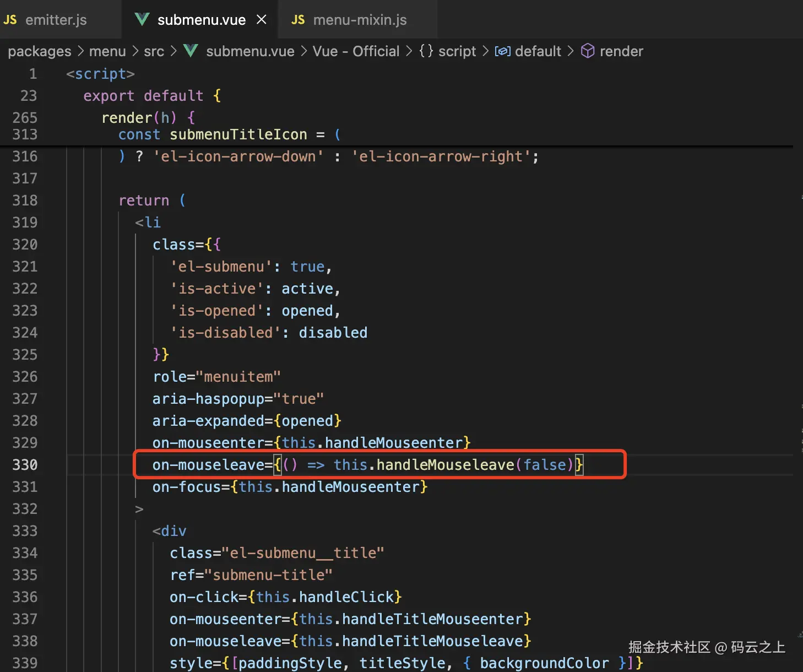Click sticky line 'export default {'
This screenshot has width=803, height=672.
click(152, 96)
